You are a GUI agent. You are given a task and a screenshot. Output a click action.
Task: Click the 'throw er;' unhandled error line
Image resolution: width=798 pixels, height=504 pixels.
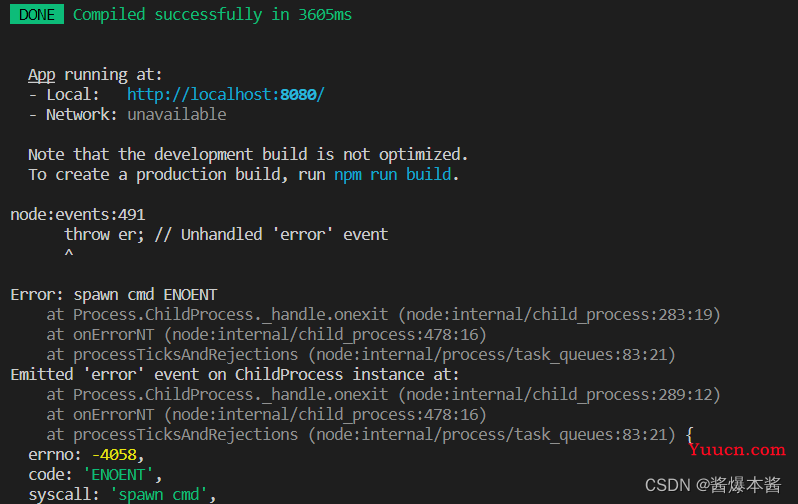(x=226, y=235)
